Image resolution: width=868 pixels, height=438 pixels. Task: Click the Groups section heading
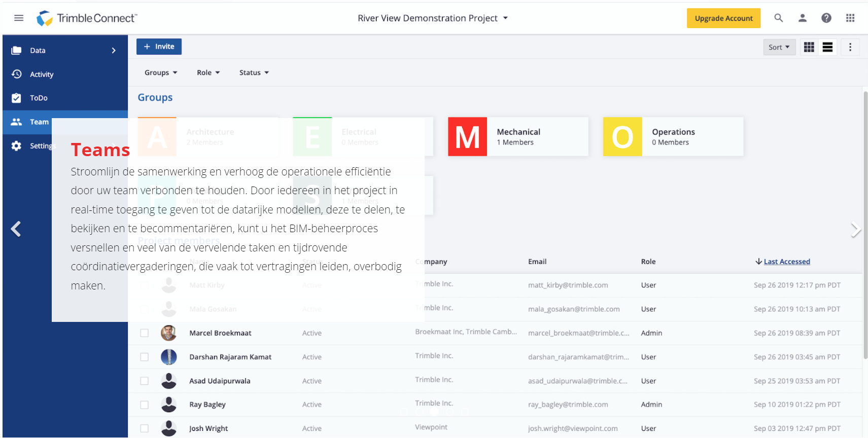click(155, 97)
